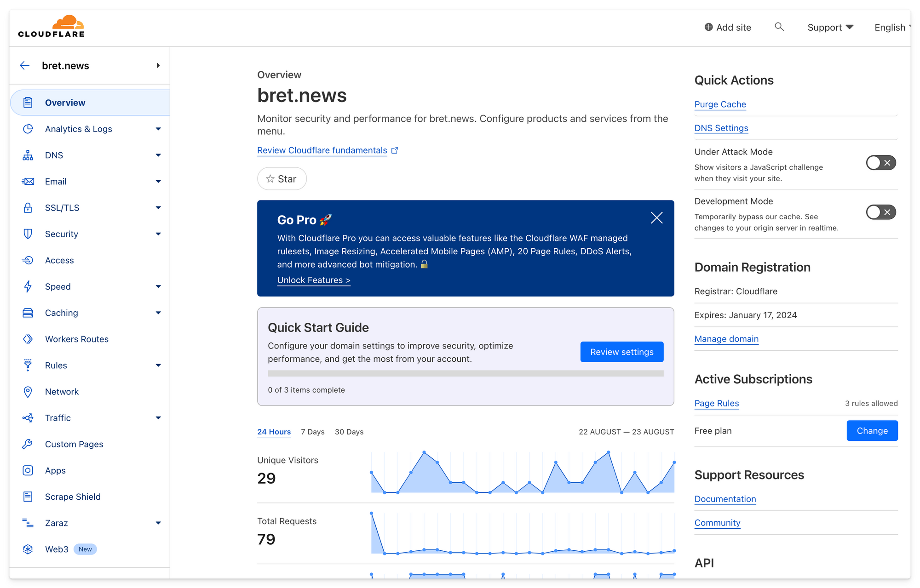
Task: Click a data point on Unique Visitors chart
Action: click(x=424, y=453)
